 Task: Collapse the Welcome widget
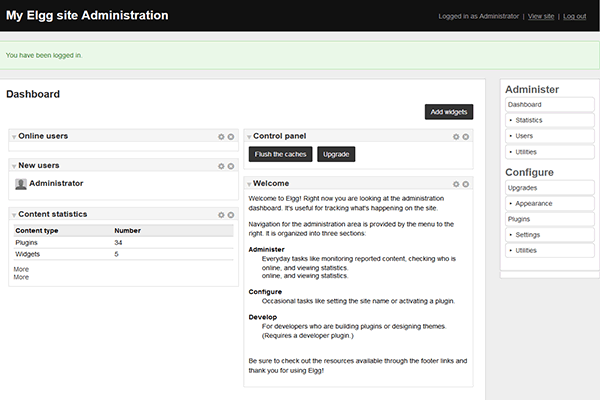point(249,185)
